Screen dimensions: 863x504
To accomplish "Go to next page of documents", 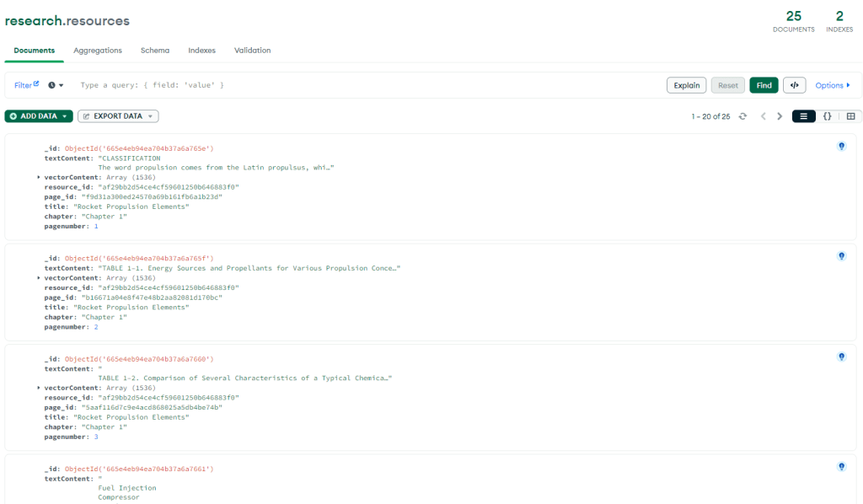I will point(780,116).
